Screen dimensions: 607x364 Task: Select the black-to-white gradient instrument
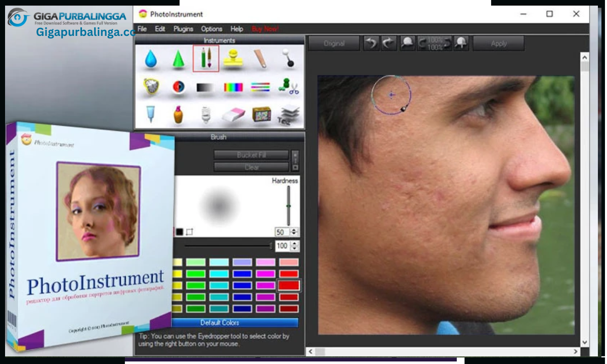coord(205,87)
